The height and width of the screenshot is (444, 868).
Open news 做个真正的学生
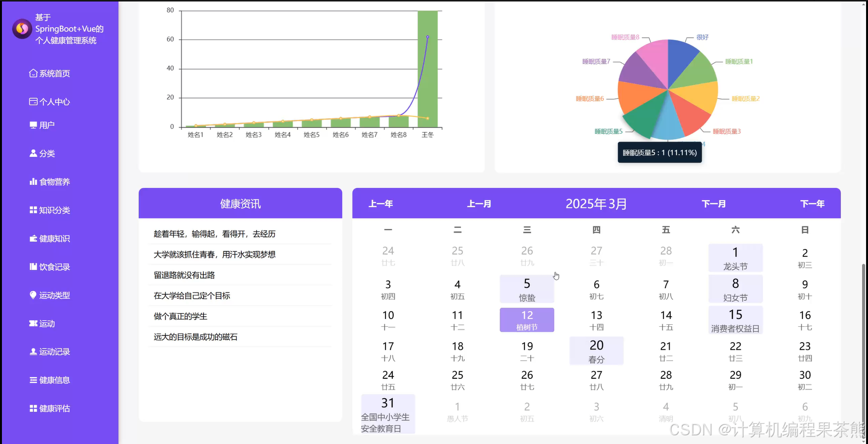pyautogui.click(x=180, y=317)
